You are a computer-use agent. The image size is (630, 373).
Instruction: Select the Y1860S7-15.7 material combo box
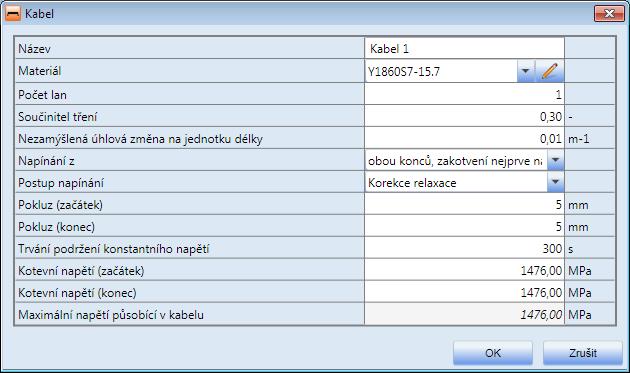coord(441,71)
